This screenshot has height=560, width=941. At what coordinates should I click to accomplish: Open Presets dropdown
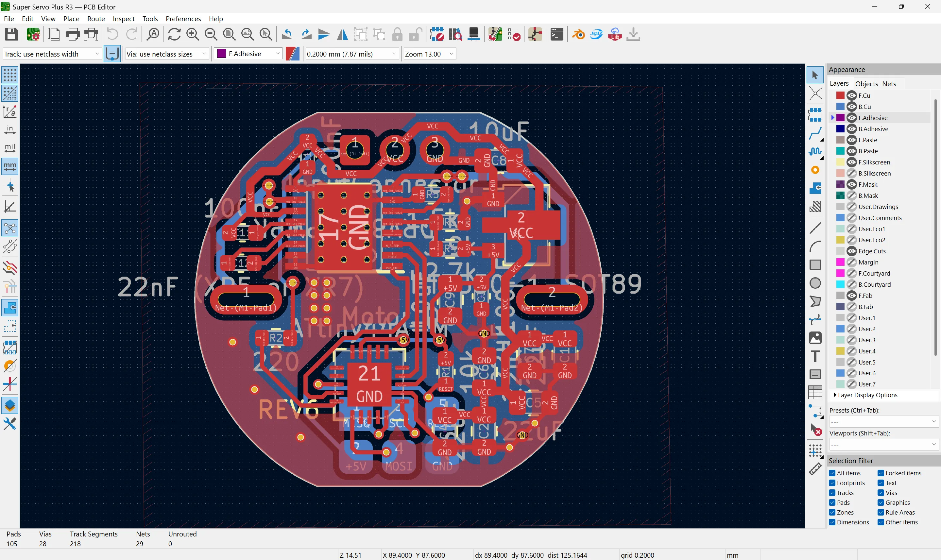click(x=884, y=421)
